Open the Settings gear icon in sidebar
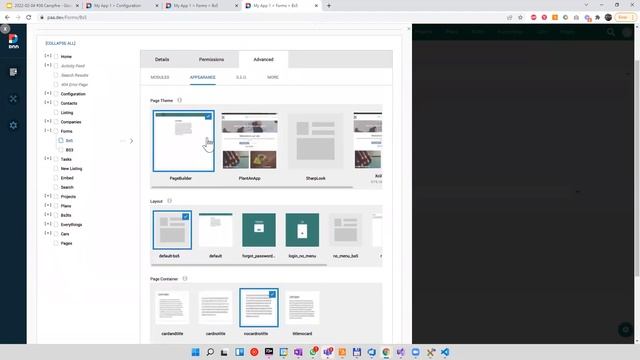The image size is (640, 360). [13, 125]
